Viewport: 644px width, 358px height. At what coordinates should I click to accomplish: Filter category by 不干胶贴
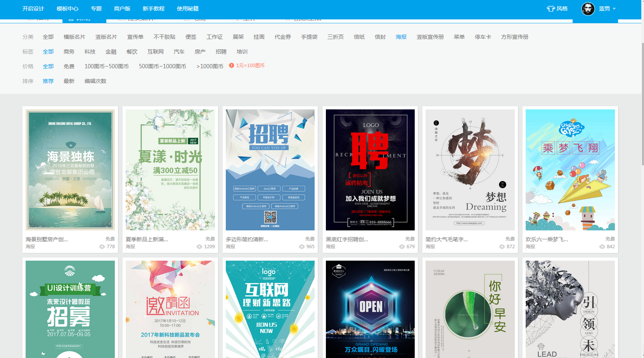[164, 37]
